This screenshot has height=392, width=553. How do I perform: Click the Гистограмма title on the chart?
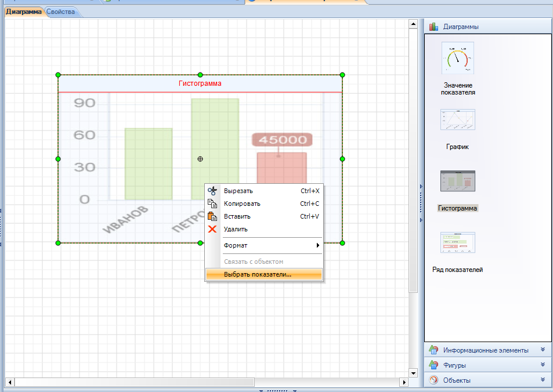200,84
